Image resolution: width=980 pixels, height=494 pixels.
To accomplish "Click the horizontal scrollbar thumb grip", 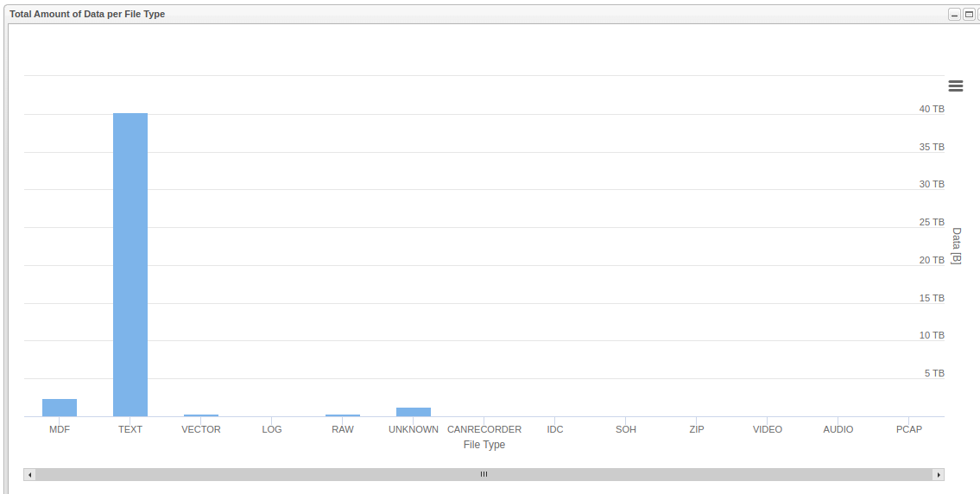I will 484,474.
